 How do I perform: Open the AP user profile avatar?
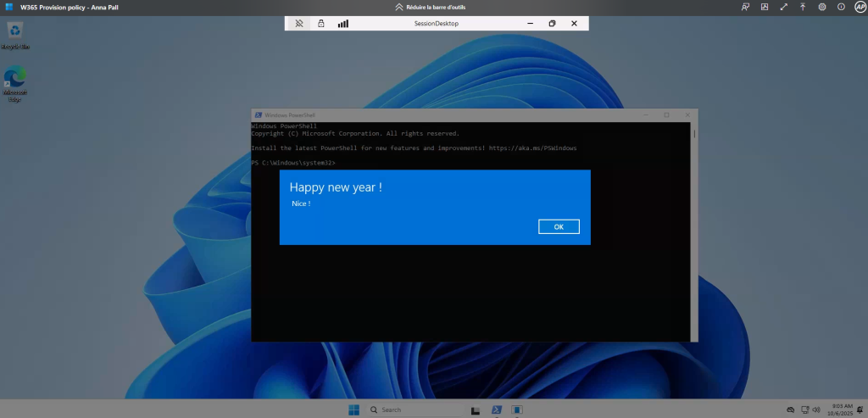860,7
